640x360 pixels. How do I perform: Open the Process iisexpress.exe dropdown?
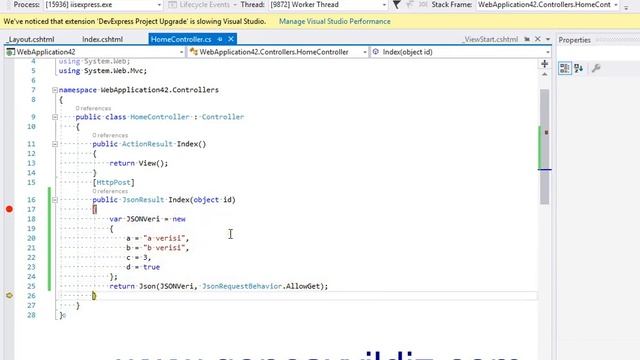coord(159,5)
